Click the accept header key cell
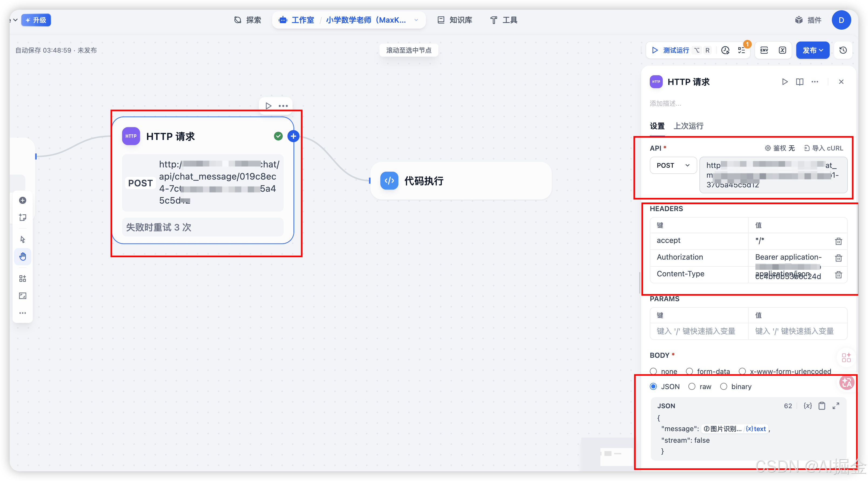The width and height of the screenshot is (868, 481). tap(699, 240)
